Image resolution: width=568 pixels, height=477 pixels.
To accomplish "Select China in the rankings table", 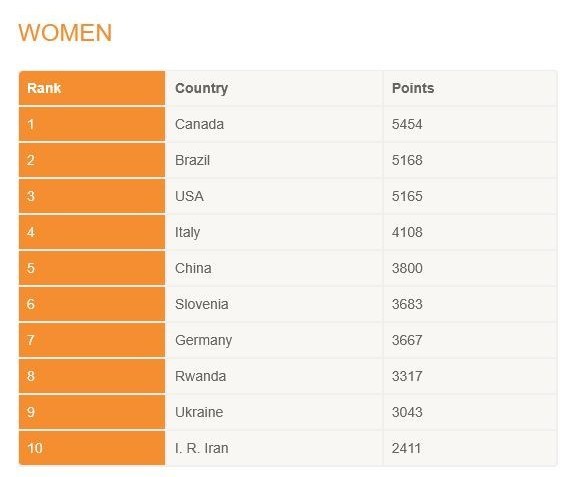I will (x=193, y=268).
